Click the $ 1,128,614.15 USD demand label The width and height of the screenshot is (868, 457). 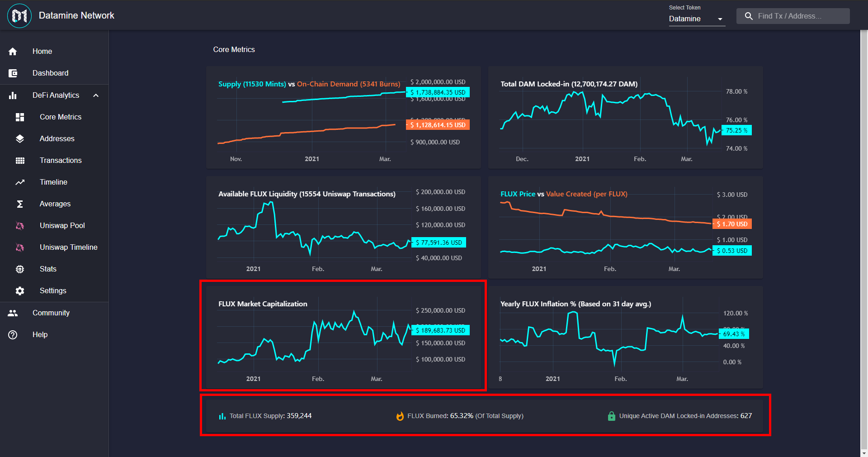(438, 125)
